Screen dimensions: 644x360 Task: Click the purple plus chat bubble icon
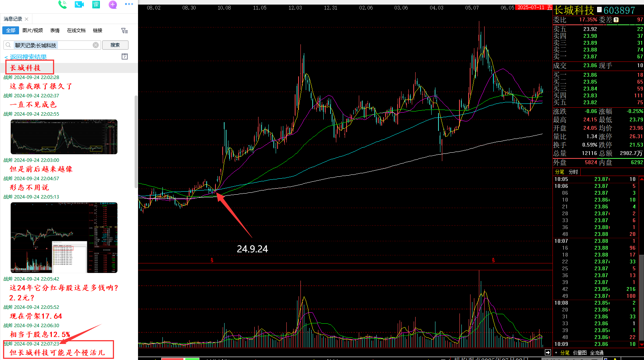point(112,5)
